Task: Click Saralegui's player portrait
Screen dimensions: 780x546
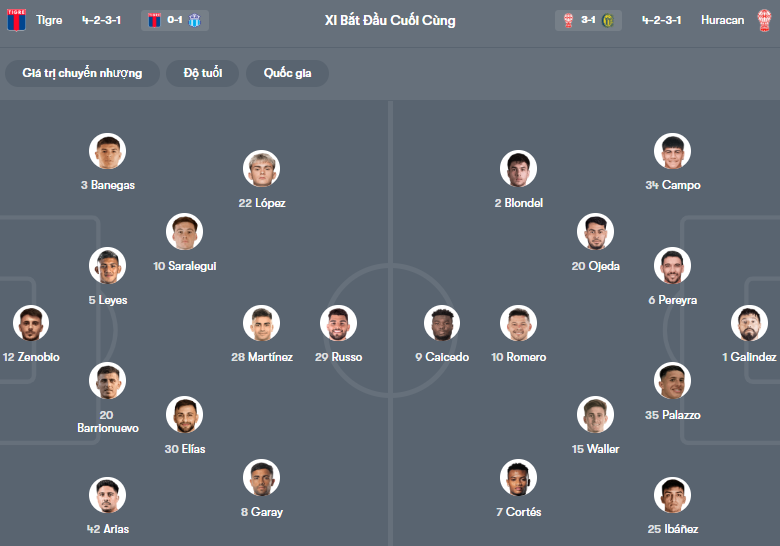Action: coord(185,232)
